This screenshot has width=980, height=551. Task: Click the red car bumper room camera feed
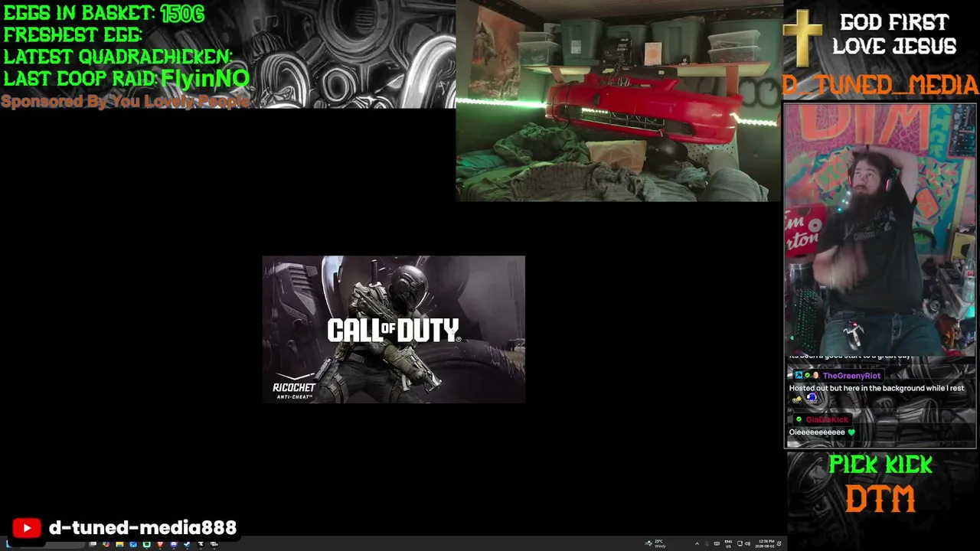pos(619,101)
